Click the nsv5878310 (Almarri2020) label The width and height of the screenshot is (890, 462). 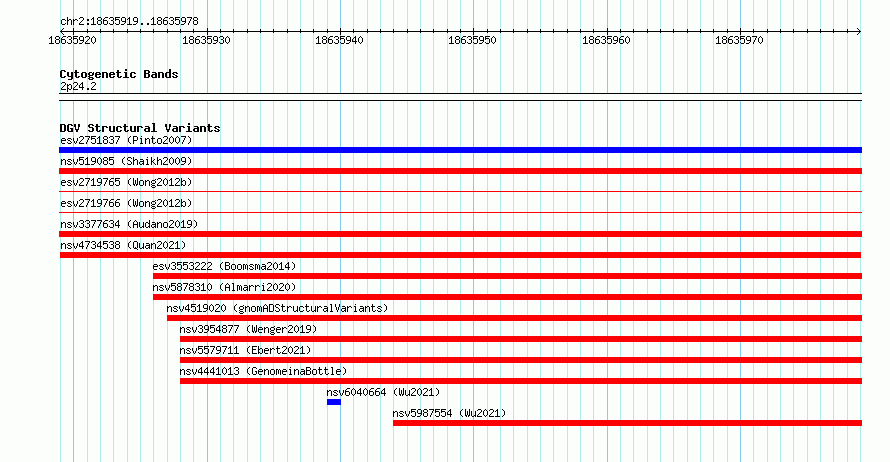[224, 287]
